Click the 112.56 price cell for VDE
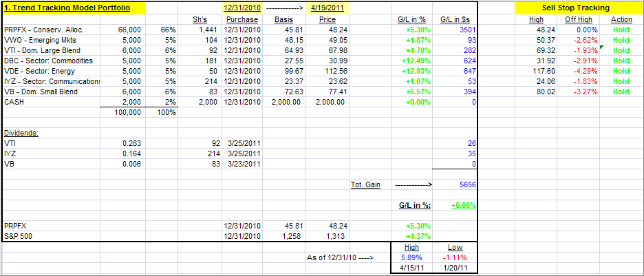 tap(327, 71)
